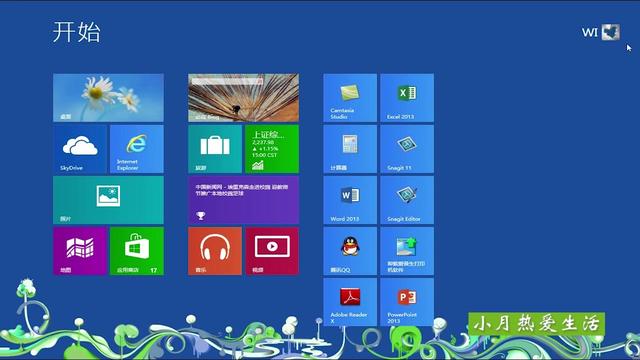Open the purple news tile with trophy
This screenshot has height=360, width=640.
(x=243, y=200)
